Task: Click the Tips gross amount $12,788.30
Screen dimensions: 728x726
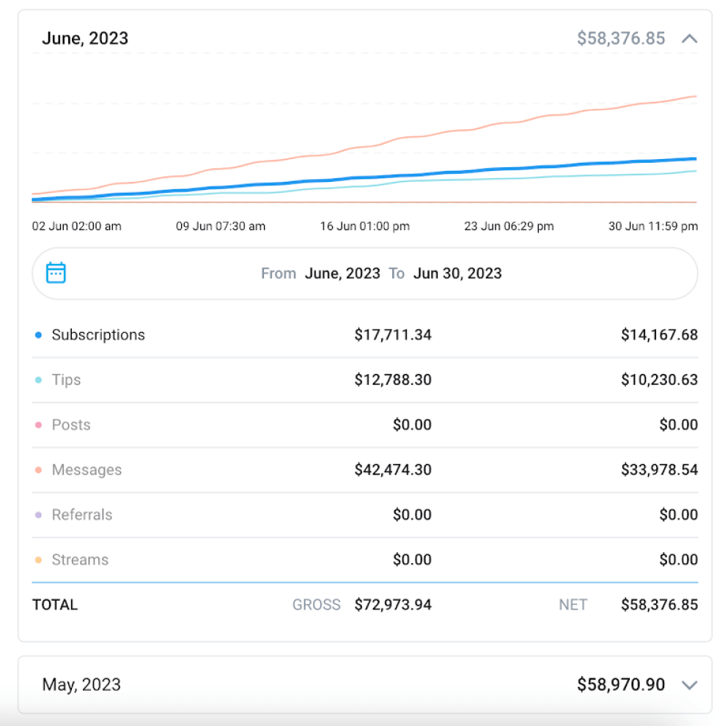Action: pos(393,380)
